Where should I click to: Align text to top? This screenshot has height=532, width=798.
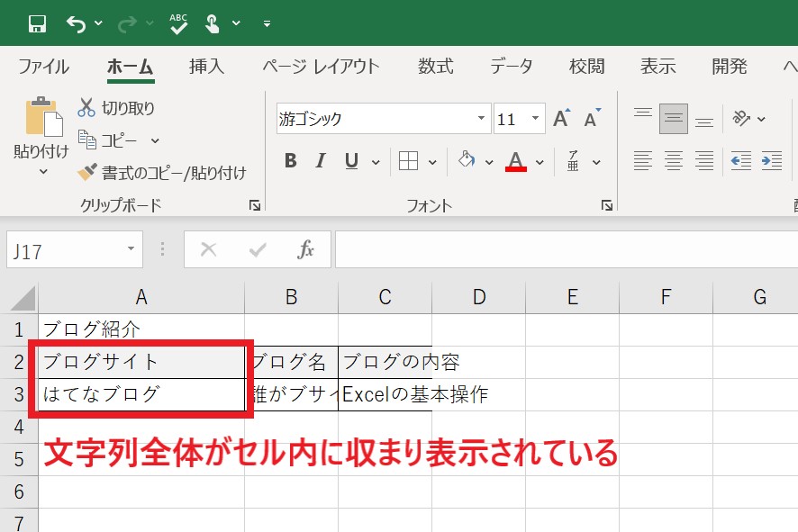pyautogui.click(x=643, y=113)
